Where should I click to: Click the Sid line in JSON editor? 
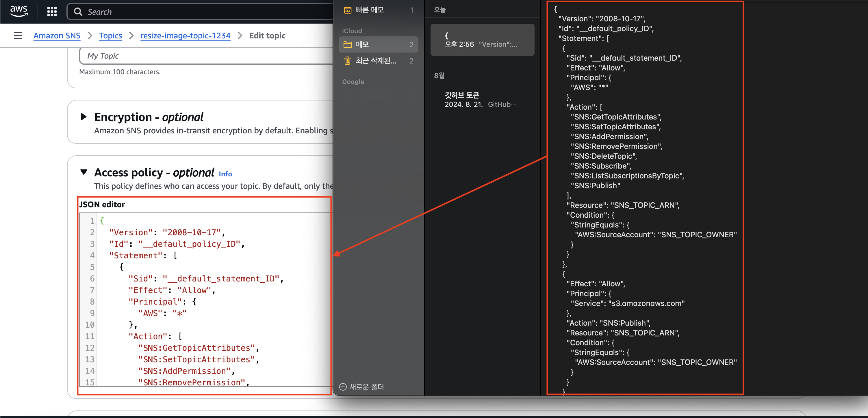pos(206,279)
